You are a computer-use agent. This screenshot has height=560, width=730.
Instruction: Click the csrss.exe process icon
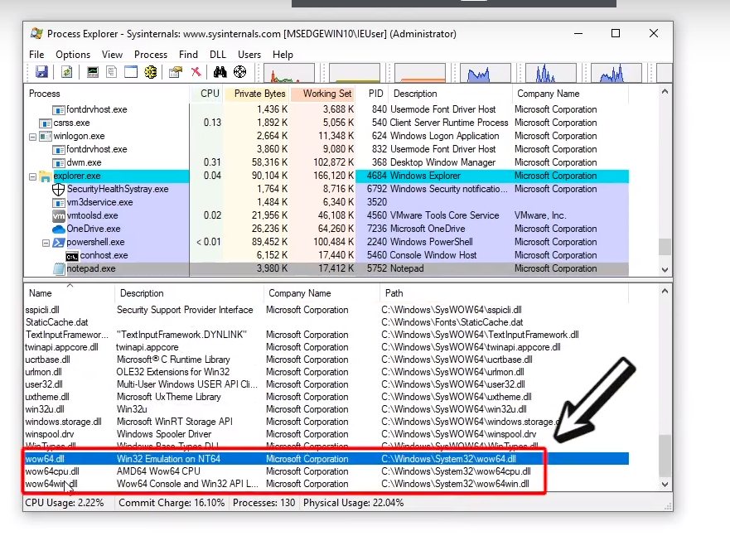(46, 123)
